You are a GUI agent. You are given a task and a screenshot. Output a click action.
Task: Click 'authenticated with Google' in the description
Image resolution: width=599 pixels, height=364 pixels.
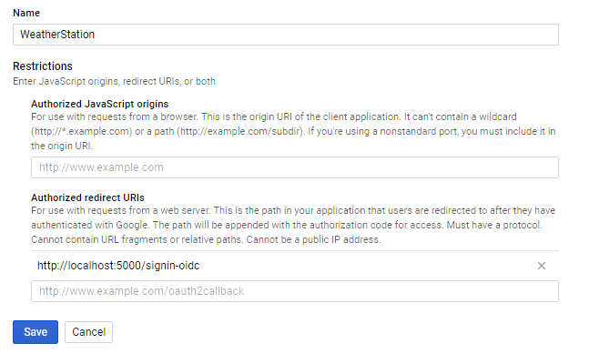pyautogui.click(x=90, y=225)
